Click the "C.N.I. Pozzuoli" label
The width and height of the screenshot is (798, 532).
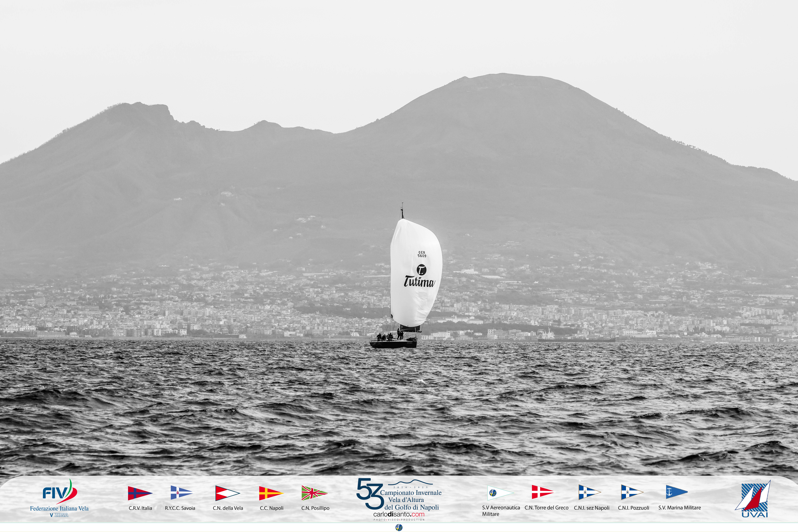tap(633, 508)
